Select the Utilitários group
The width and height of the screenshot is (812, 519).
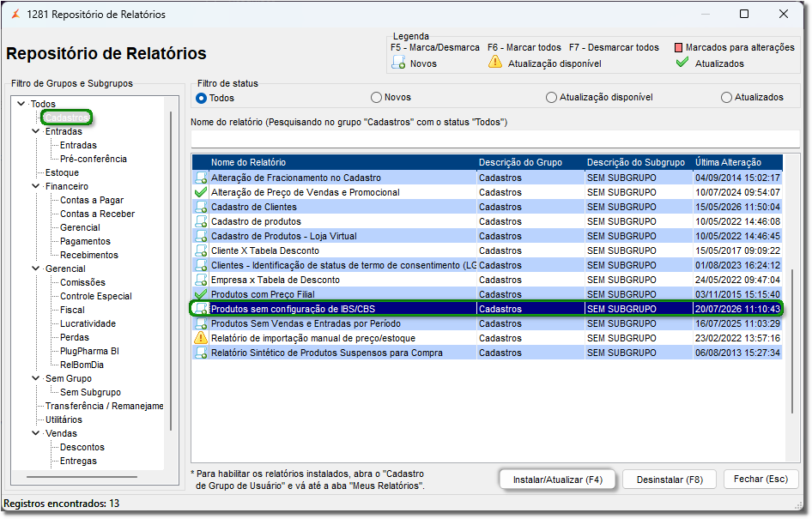coord(64,419)
